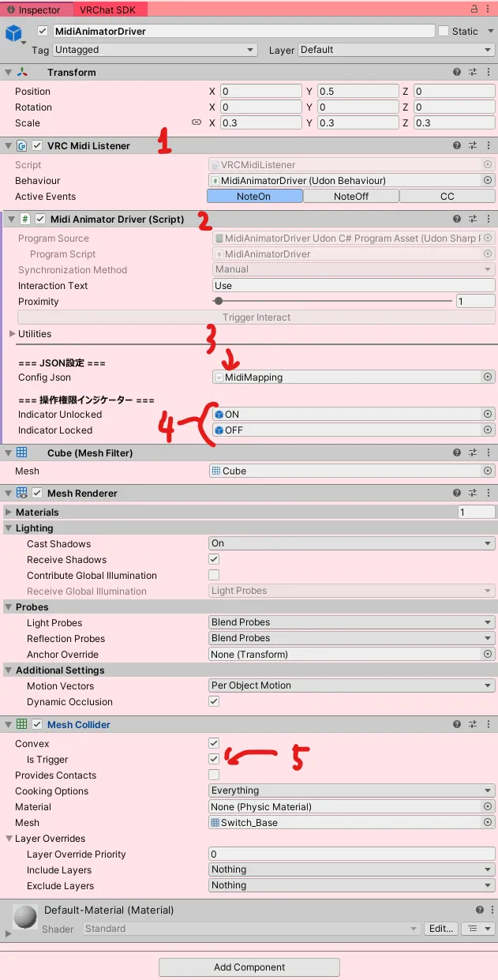
Task: Switch to the VRChat SDK tab
Action: (107, 10)
